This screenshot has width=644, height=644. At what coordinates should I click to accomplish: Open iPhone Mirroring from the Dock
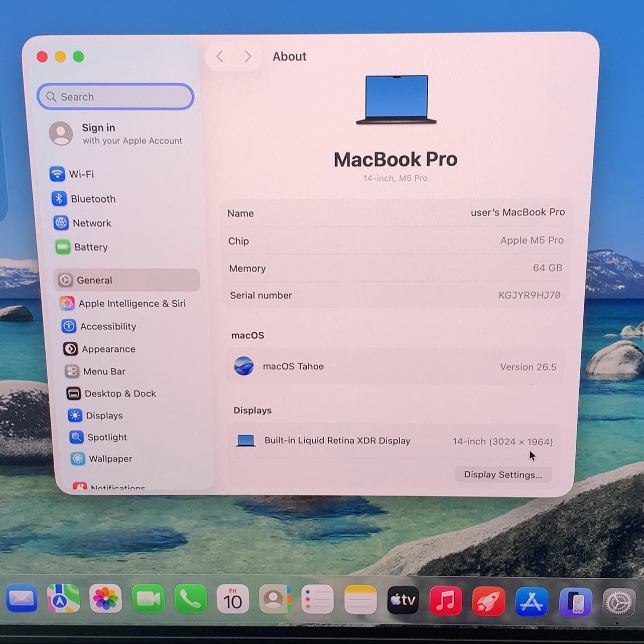click(575, 601)
